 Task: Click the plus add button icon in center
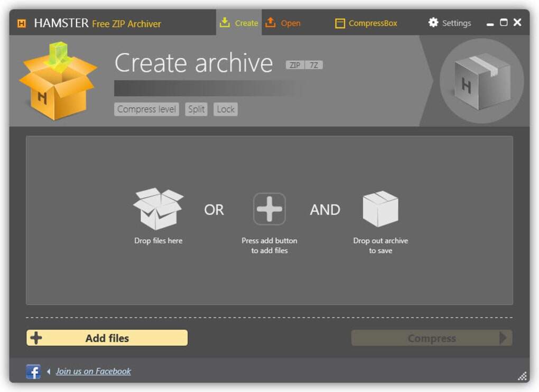coord(269,209)
